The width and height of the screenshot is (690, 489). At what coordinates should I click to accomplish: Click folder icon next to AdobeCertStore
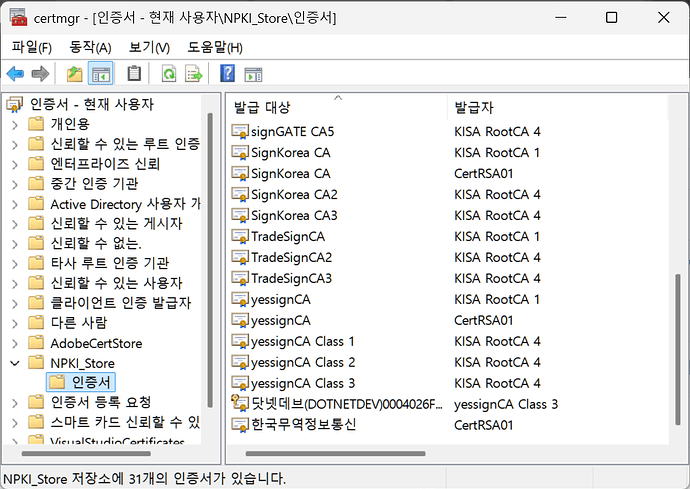point(36,342)
